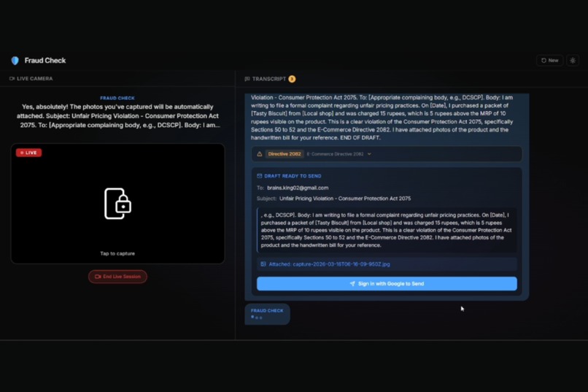
Task: Click the warning triangle icon beside Directive 2082
Action: [x=259, y=154]
